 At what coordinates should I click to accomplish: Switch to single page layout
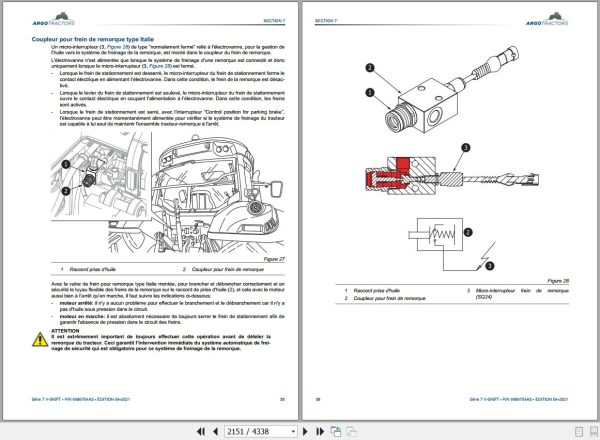pyautogui.click(x=579, y=432)
